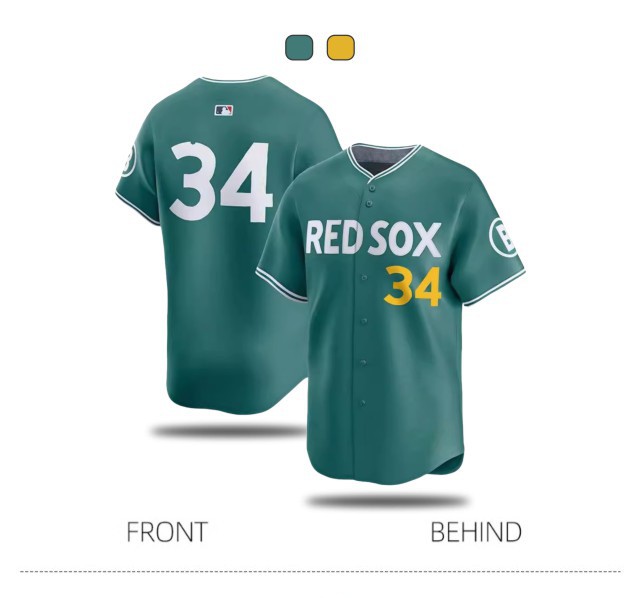
Task: Click the B patch on the back-view sleeve
Action: pyautogui.click(x=128, y=160)
